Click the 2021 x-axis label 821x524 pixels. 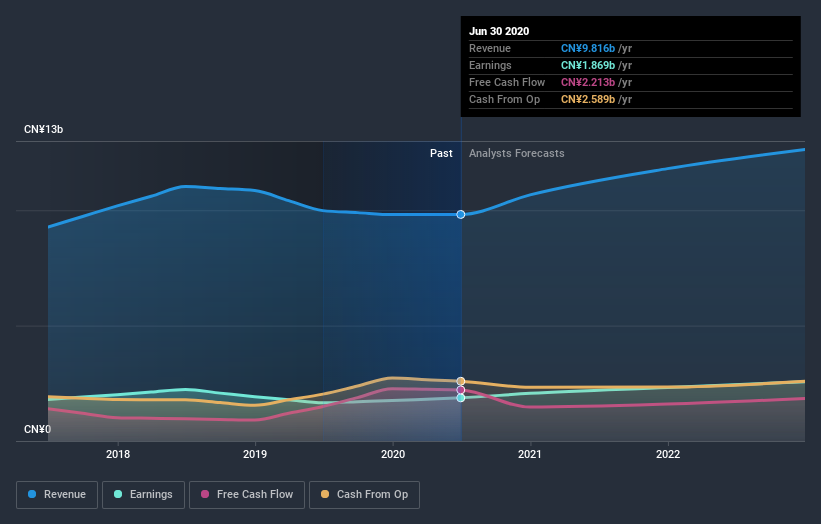coord(530,454)
